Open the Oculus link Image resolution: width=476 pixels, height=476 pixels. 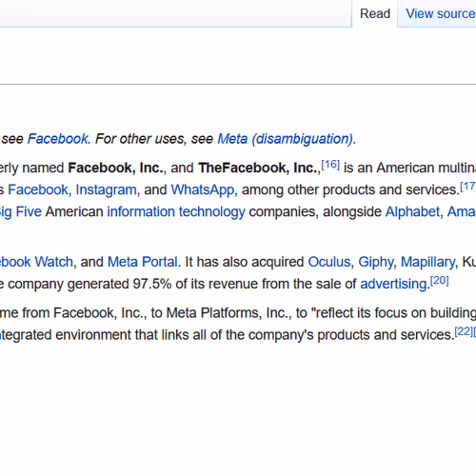coord(329,262)
